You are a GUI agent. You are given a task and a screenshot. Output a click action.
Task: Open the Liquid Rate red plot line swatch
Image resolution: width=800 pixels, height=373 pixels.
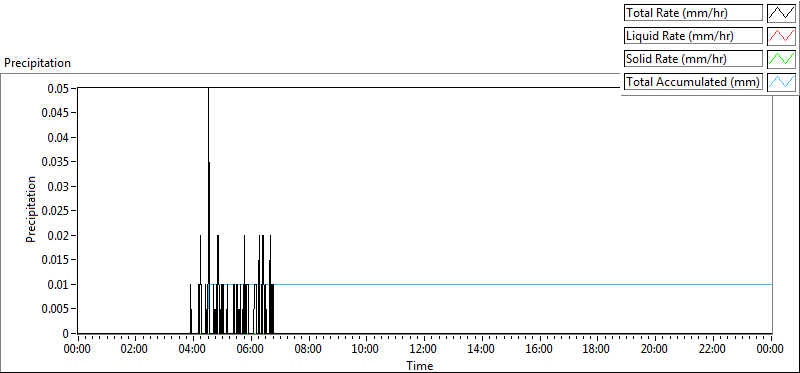(781, 36)
